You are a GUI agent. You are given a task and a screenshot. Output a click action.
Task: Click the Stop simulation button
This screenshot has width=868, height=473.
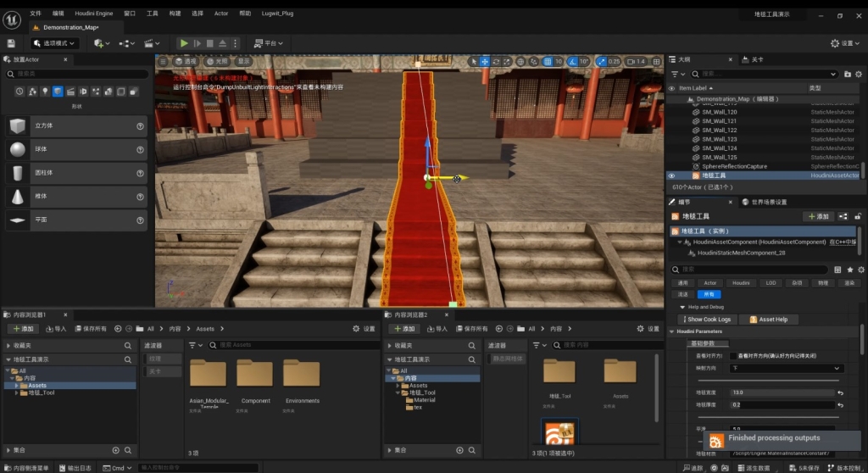click(x=210, y=43)
